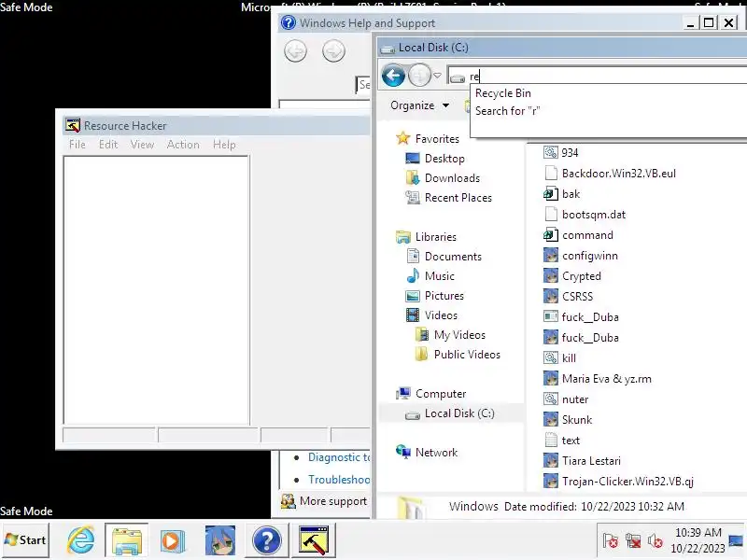This screenshot has width=747, height=560.
Task: Open the recent pages dropdown arrow
Action: coord(437,76)
